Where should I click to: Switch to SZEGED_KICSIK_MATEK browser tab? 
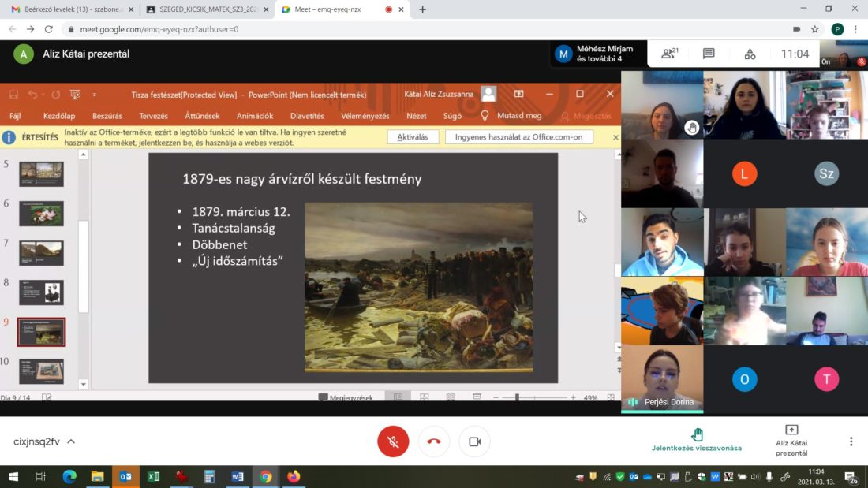[208, 9]
